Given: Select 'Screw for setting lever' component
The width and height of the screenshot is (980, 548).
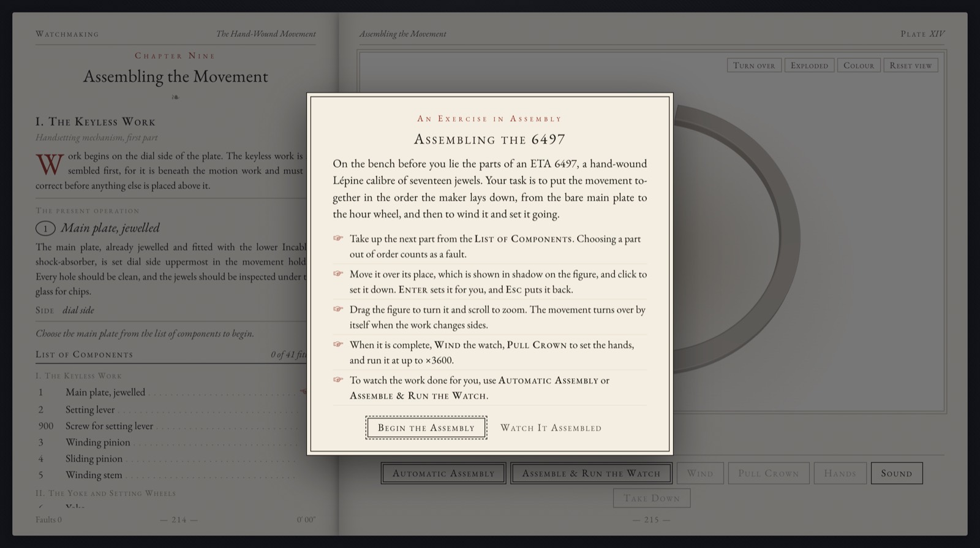Looking at the screenshot, I should pyautogui.click(x=171, y=426).
